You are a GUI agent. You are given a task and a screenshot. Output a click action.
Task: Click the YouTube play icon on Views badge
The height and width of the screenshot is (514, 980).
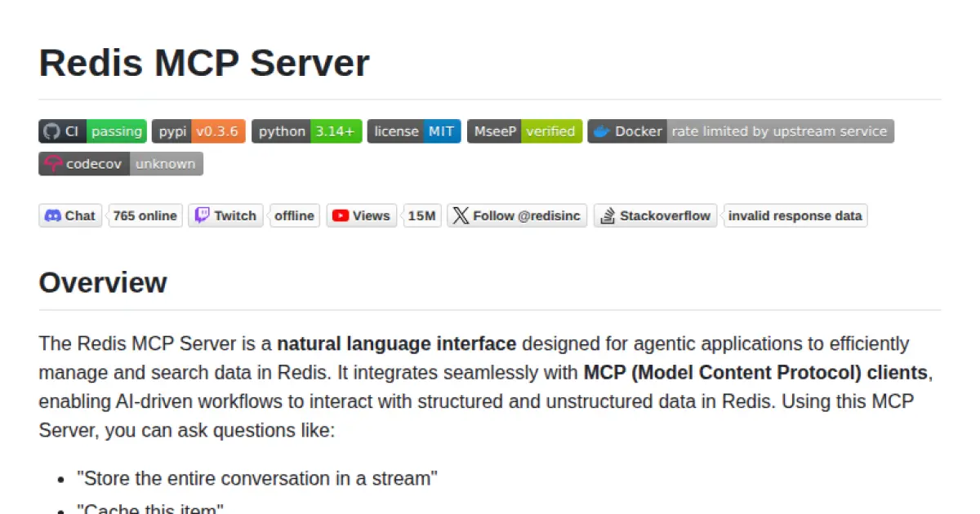[x=343, y=215]
